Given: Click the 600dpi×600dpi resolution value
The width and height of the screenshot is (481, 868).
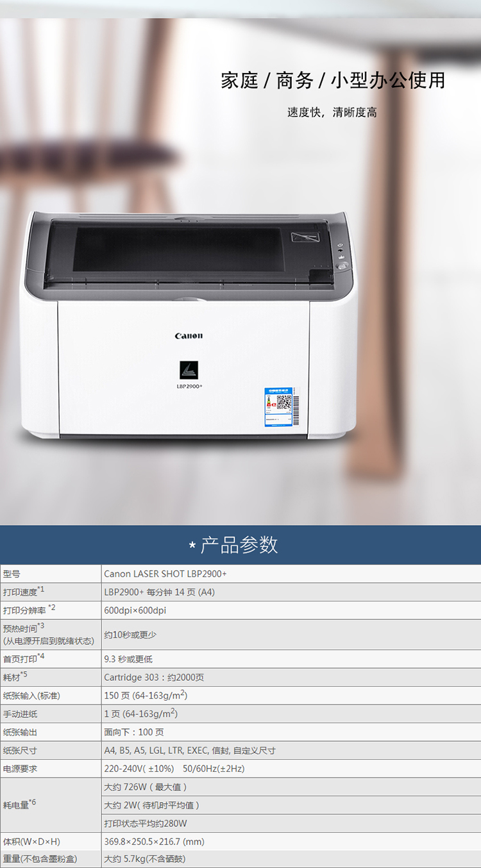Looking at the screenshot, I should coord(135,610).
